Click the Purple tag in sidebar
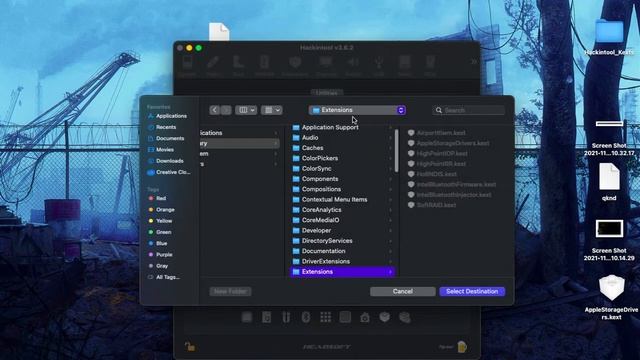 160,254
